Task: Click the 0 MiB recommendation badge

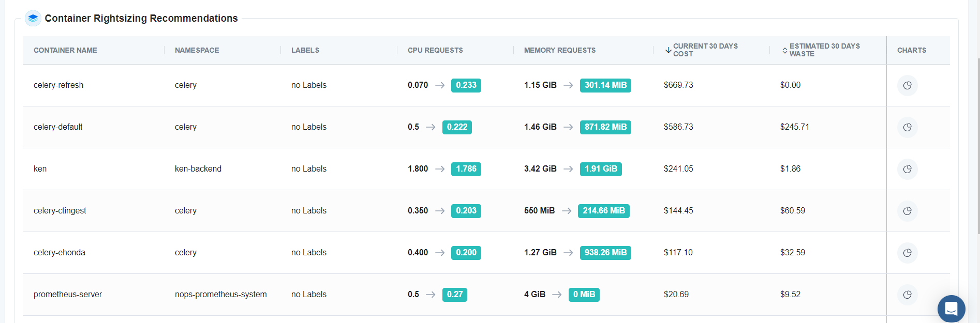Action: [x=584, y=295]
